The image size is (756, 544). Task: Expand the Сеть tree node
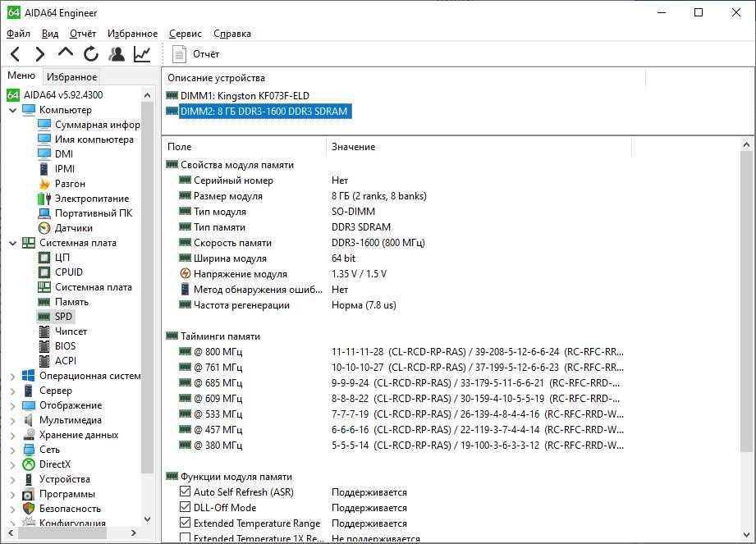pyautogui.click(x=13, y=450)
